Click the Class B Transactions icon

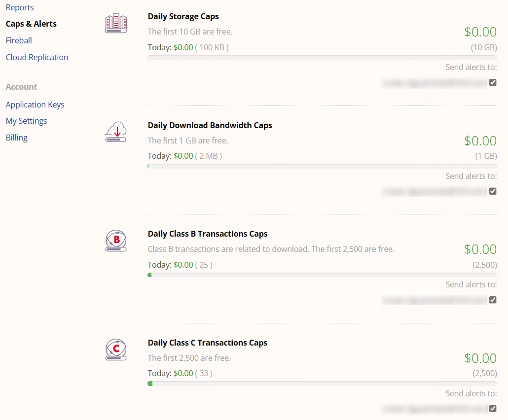coord(116,241)
